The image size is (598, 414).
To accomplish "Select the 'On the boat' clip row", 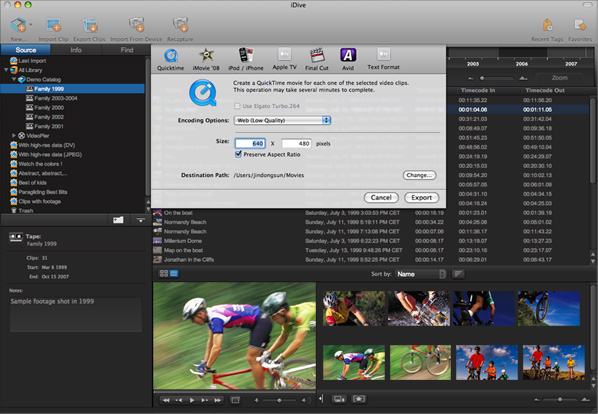I will (x=371, y=213).
